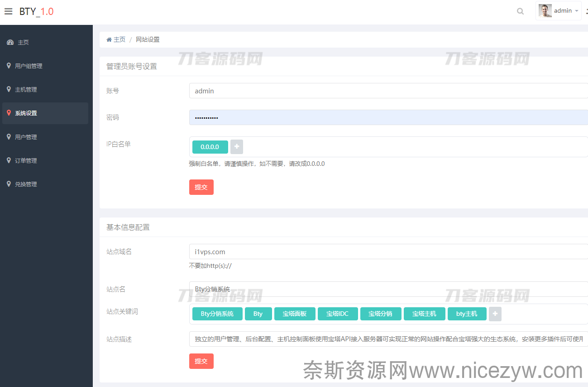Screen dimensions: 588x387
Task: Open the search magnifier icon
Action: (521, 11)
